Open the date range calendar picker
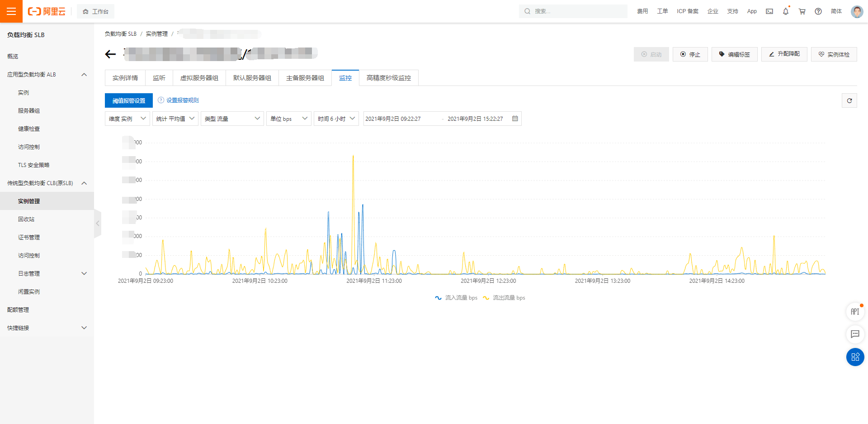 pyautogui.click(x=515, y=119)
